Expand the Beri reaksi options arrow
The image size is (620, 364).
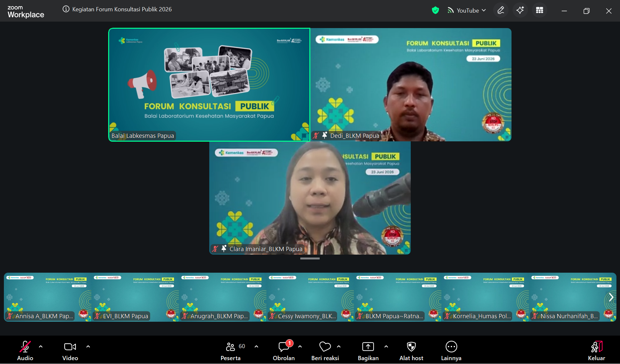click(339, 347)
